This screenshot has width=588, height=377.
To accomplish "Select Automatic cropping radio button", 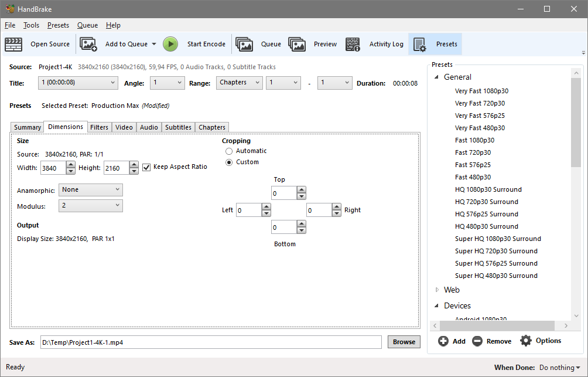I will point(229,151).
